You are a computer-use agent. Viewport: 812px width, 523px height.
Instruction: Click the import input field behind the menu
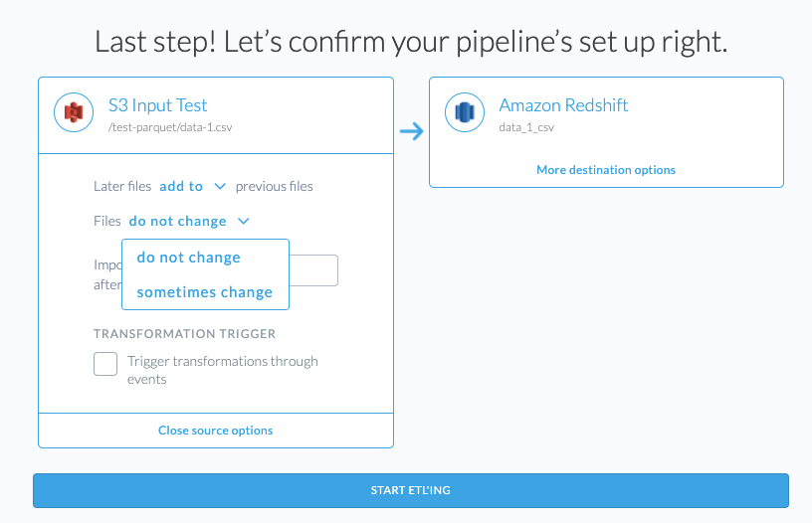pos(314,270)
